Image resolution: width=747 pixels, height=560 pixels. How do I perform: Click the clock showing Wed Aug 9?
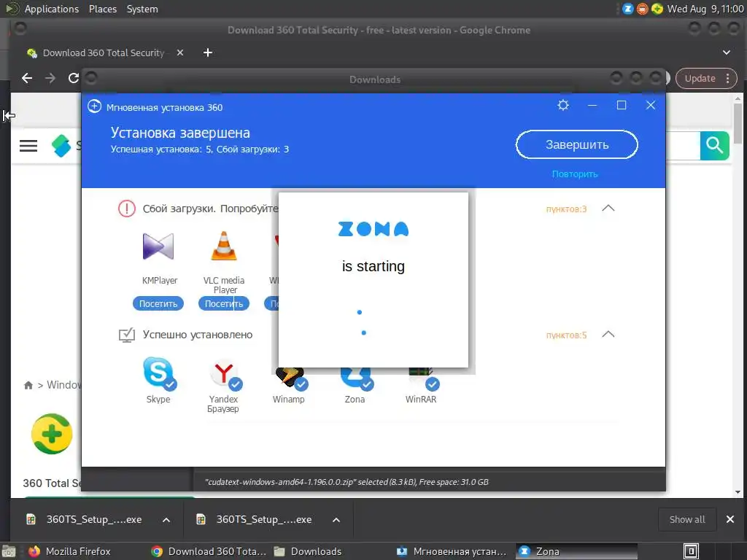click(705, 9)
